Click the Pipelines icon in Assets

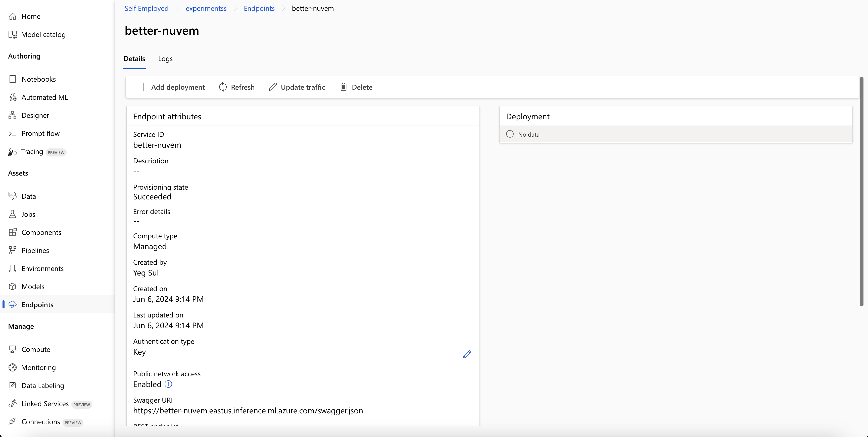coord(13,250)
